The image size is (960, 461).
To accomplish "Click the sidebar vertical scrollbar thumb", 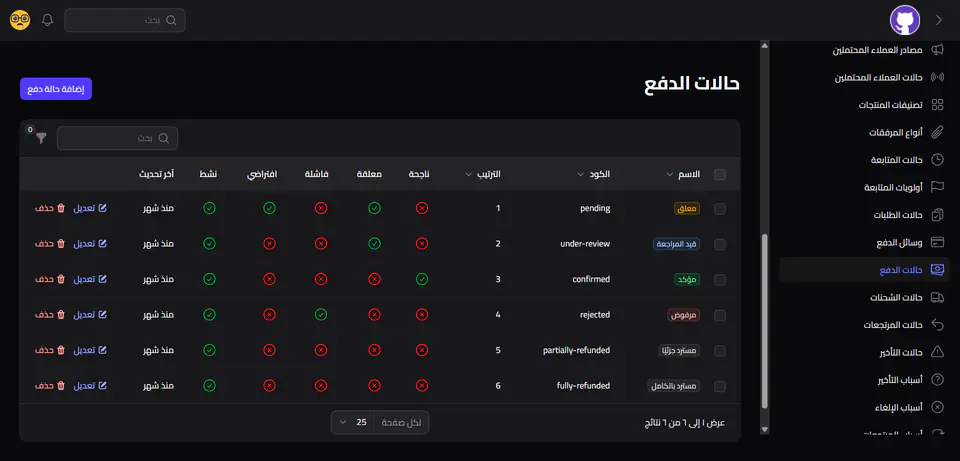I will point(764,321).
